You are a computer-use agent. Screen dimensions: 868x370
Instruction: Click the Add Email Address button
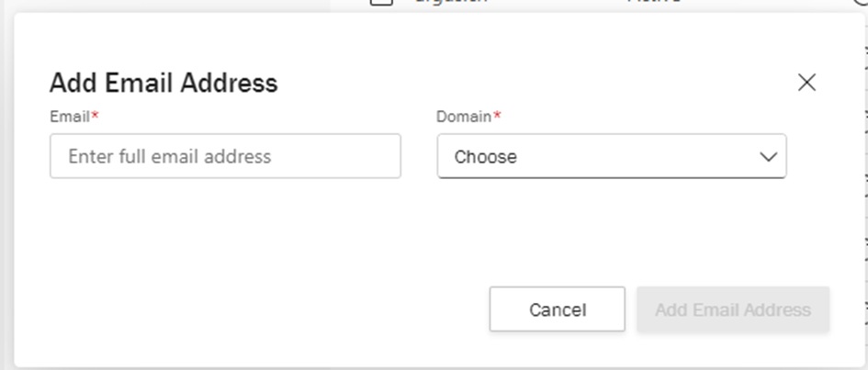(732, 309)
